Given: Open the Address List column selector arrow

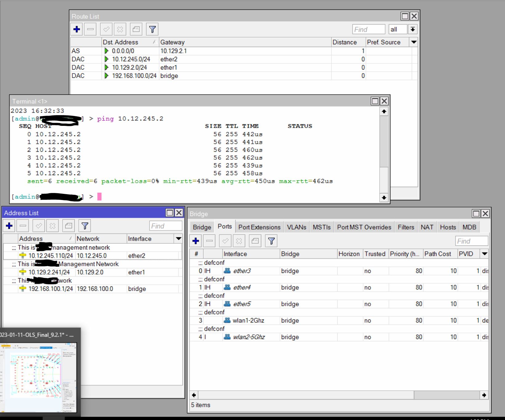Looking at the screenshot, I should tap(178, 238).
